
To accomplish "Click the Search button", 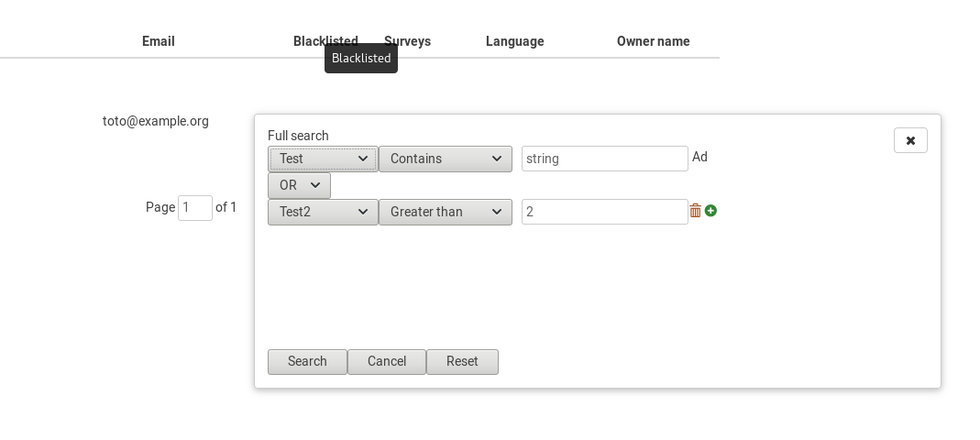I will 307,361.
